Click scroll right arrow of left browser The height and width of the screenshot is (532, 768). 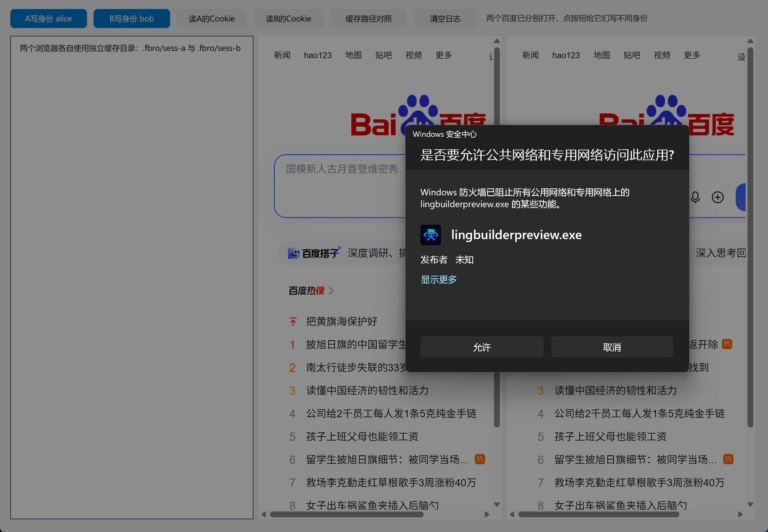[x=487, y=514]
